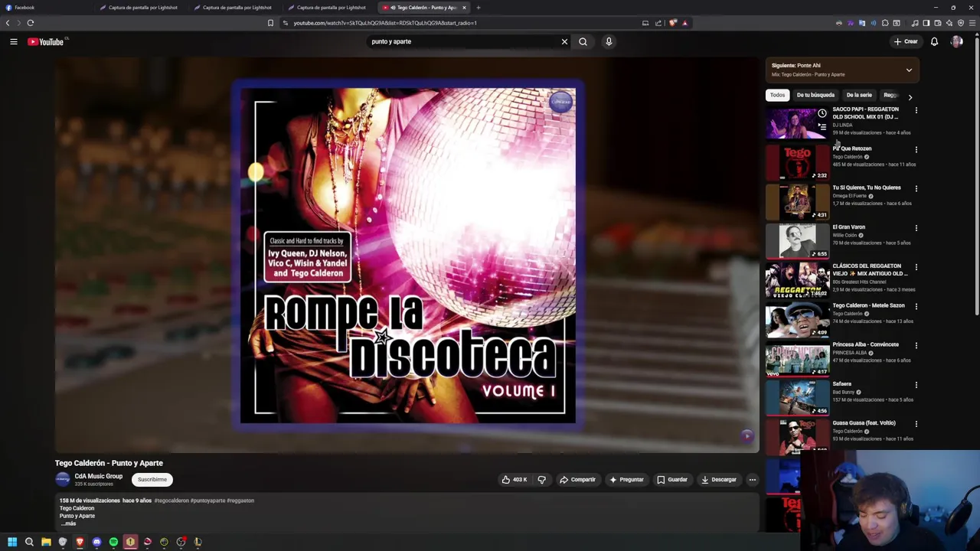Clear the search box with the X
The width and height of the screenshot is (980, 551).
coord(564,41)
